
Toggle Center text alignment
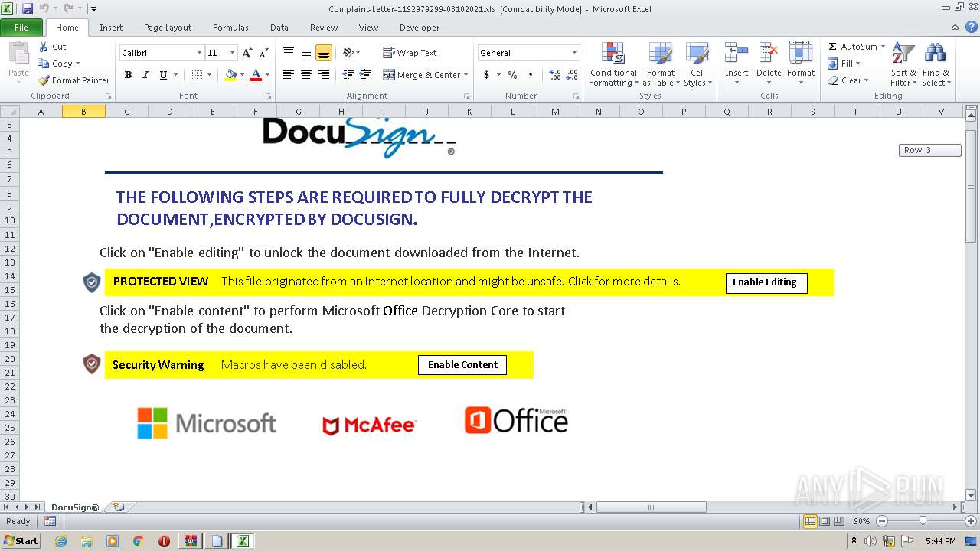pyautogui.click(x=306, y=75)
